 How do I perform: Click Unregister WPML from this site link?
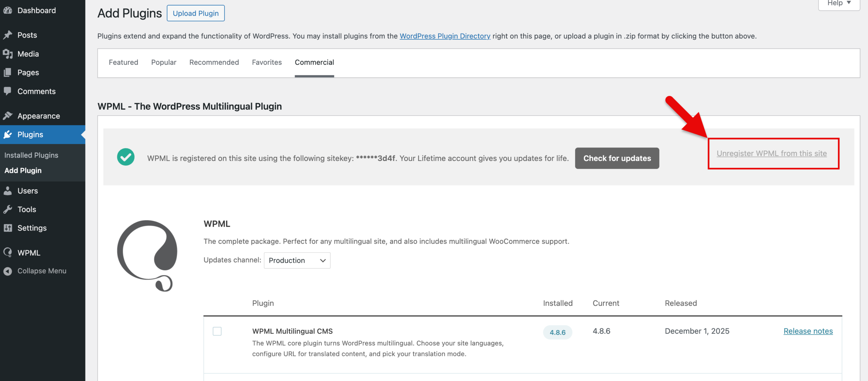pyautogui.click(x=771, y=154)
